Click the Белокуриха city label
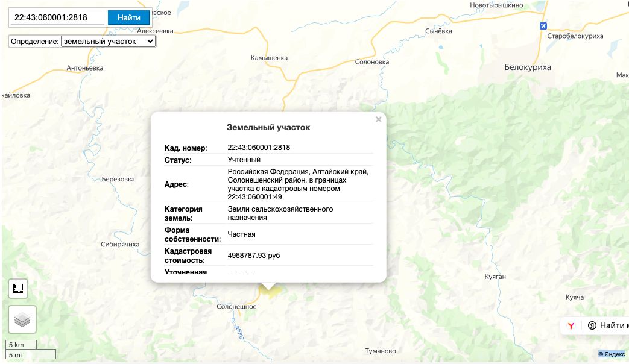Viewport: 629px width, 364px height. coord(528,67)
